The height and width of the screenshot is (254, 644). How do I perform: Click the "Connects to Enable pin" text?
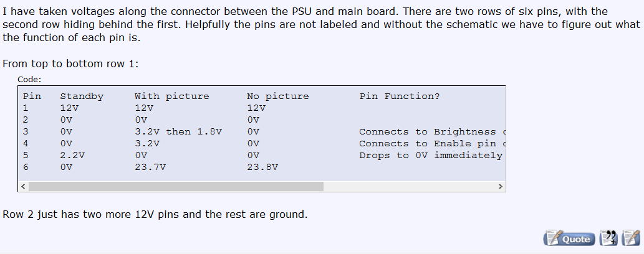428,144
